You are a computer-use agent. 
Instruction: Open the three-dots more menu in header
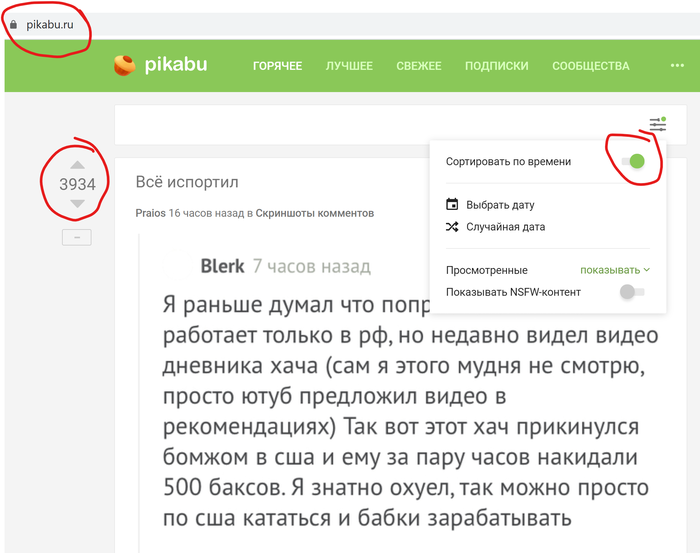coord(677,66)
